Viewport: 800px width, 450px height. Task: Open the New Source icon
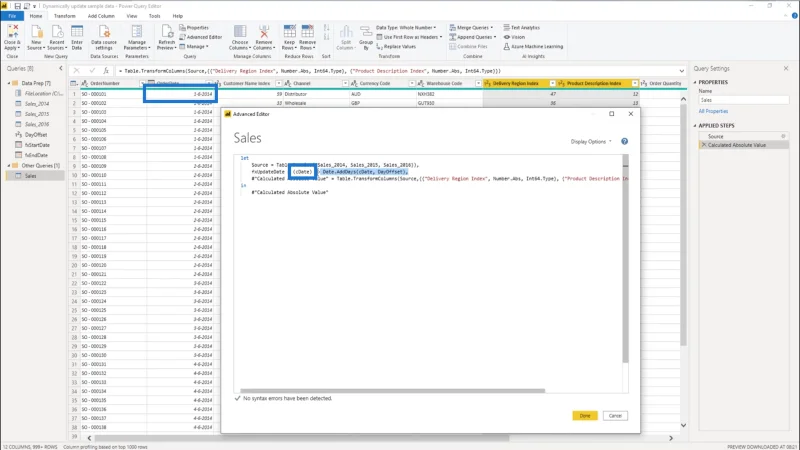point(36,37)
